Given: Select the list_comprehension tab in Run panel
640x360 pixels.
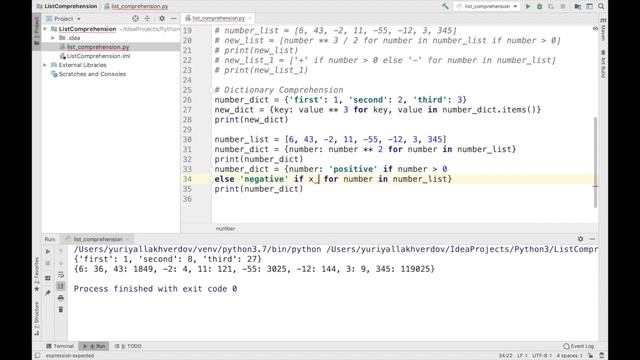Looking at the screenshot, I should coord(98,239).
